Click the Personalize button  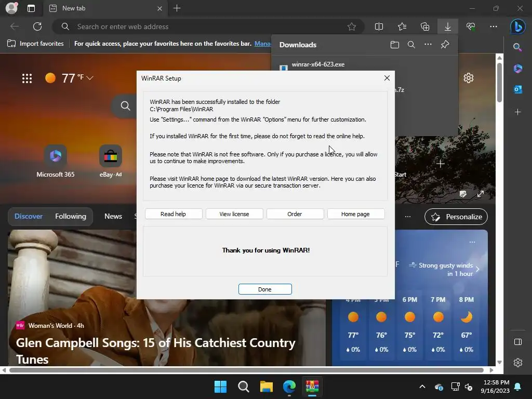(456, 217)
